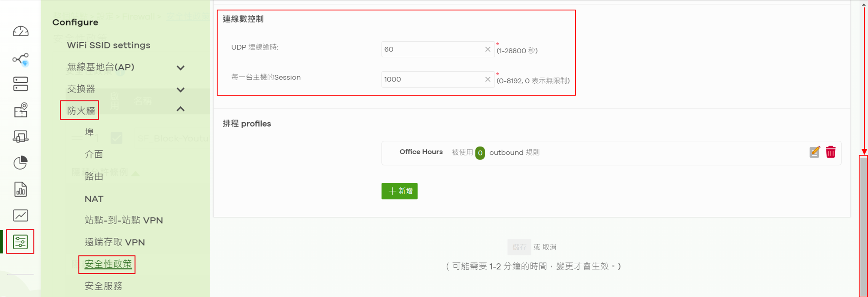Screen dimensions: 868x297
Task: Edit the Office Hours schedule profile
Action: 815,152
